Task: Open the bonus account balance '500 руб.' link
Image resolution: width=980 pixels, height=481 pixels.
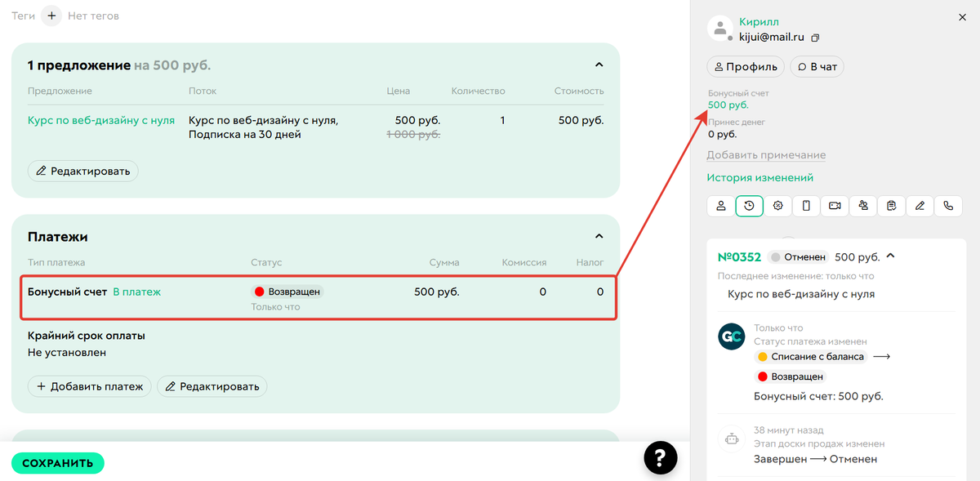Action: pyautogui.click(x=728, y=105)
